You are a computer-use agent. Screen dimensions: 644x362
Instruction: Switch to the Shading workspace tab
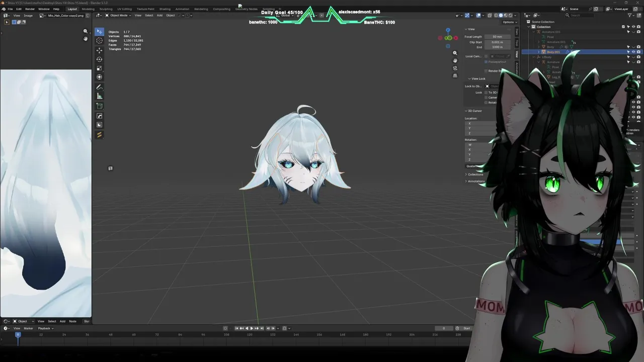(165, 9)
